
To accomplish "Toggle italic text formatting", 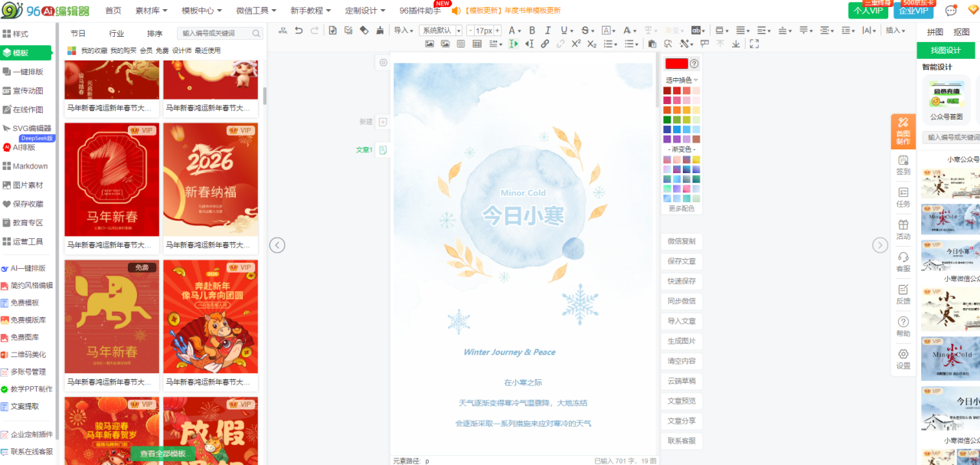I will [x=547, y=31].
